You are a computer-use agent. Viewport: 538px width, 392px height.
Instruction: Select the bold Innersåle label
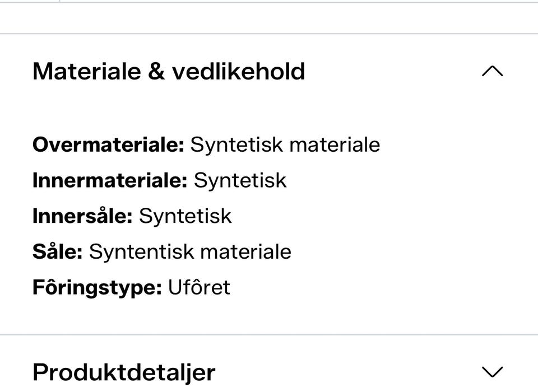click(82, 216)
